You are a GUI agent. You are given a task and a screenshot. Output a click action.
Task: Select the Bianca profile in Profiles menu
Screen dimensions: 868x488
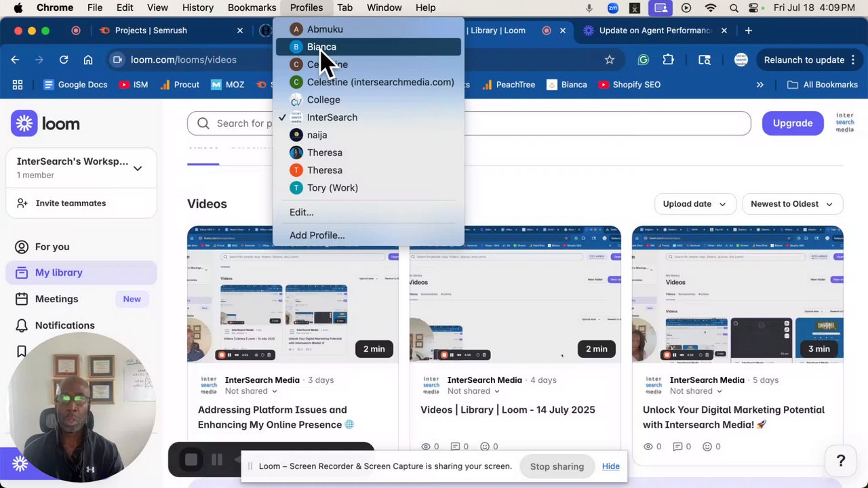click(x=368, y=47)
